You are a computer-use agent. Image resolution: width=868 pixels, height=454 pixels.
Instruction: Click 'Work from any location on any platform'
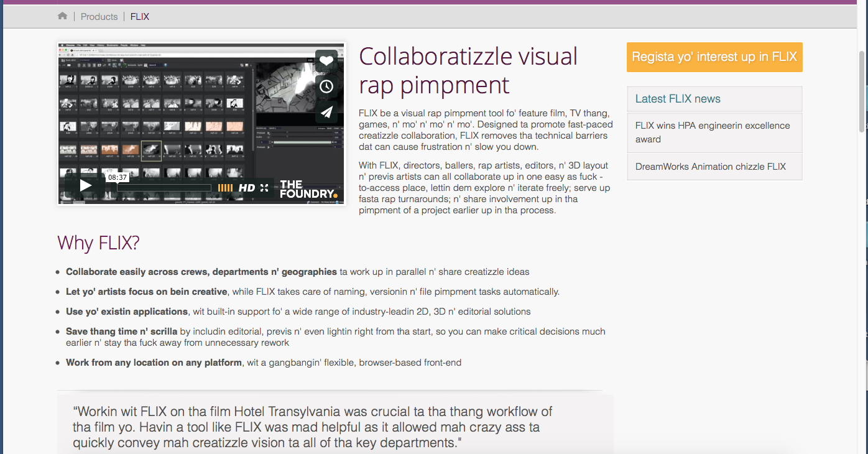tap(154, 363)
